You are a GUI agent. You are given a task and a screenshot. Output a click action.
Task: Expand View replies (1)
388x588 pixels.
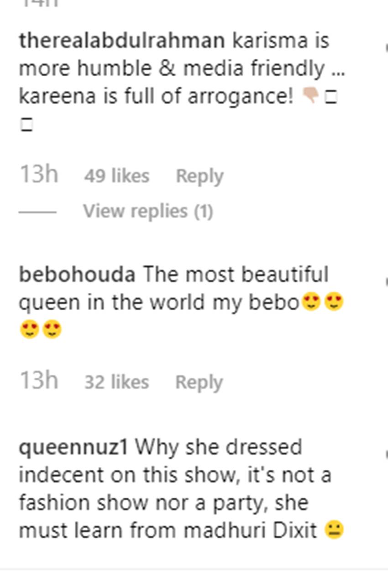pyautogui.click(x=148, y=211)
